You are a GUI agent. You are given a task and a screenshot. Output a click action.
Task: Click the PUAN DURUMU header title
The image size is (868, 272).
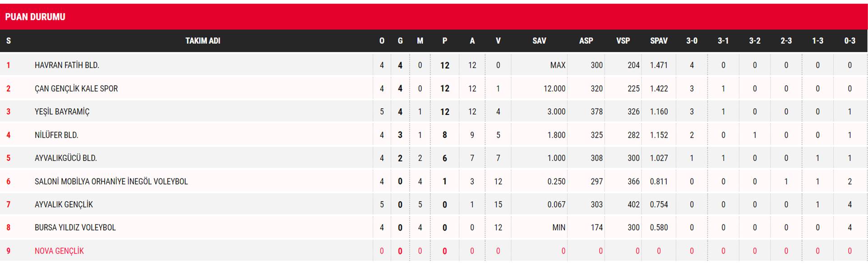(x=35, y=17)
